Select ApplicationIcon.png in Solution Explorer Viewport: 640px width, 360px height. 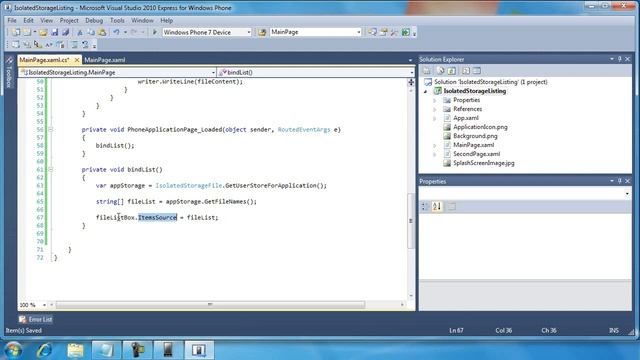coord(480,127)
